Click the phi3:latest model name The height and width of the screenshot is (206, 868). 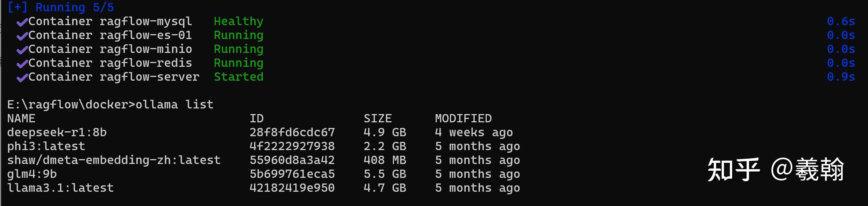tap(46, 146)
